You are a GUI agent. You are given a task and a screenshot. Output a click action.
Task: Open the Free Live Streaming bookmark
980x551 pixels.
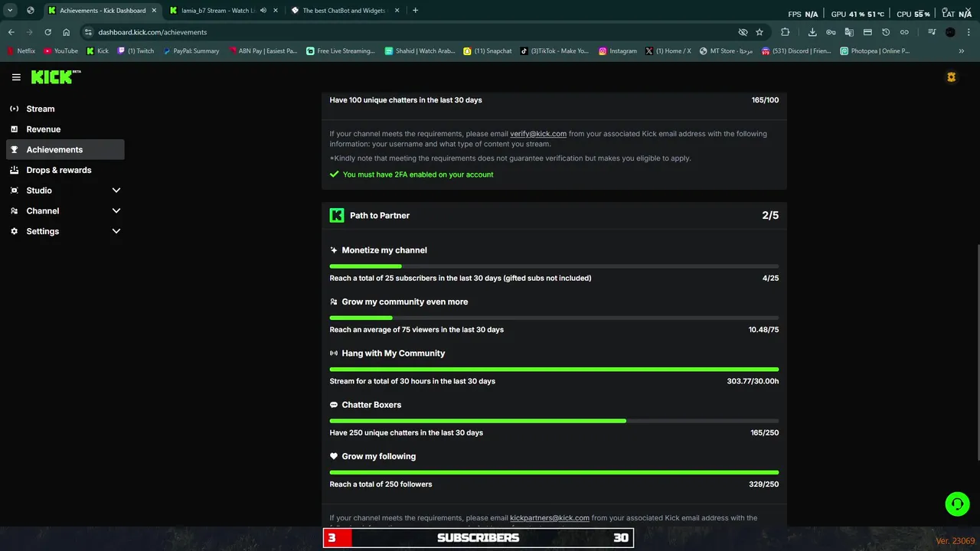341,51
